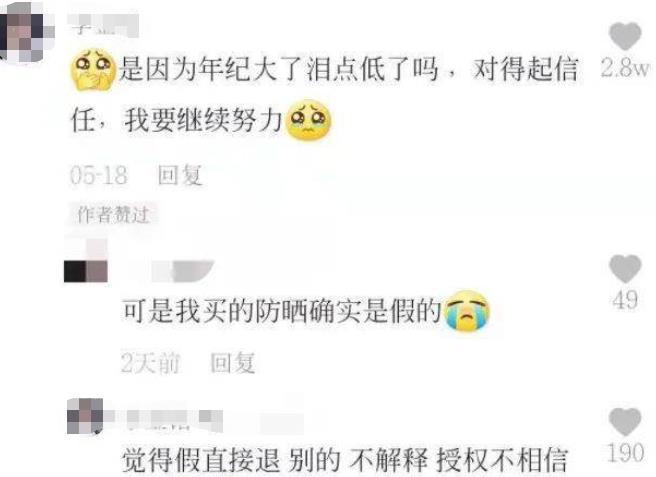Select the comment text 我要继续努力
The width and height of the screenshot is (656, 477).
(x=203, y=121)
